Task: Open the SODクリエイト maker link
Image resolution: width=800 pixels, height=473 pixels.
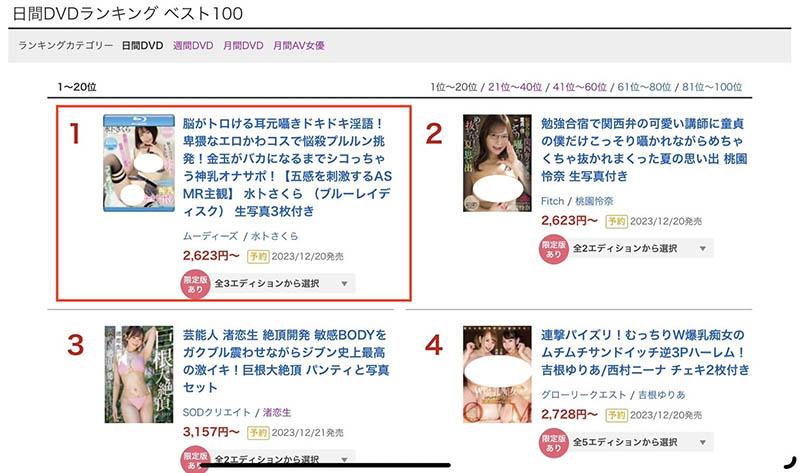Action: click(216, 412)
